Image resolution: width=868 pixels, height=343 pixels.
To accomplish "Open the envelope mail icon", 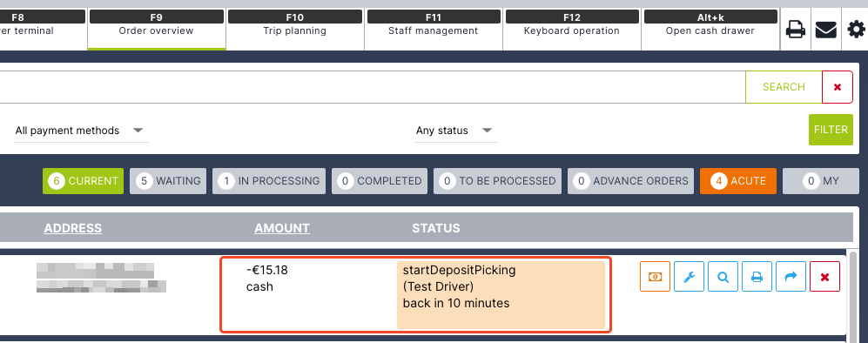I will coord(826,29).
